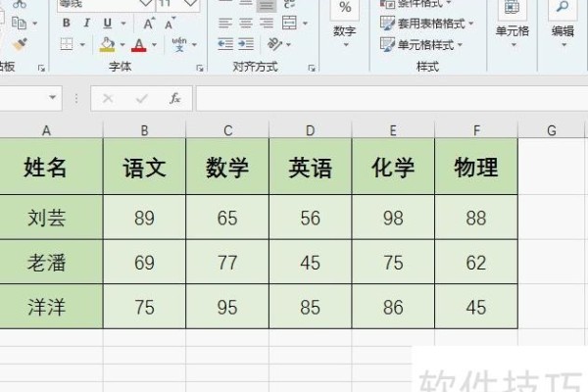Open 单元格样式 cell styles menu
The width and height of the screenshot is (588, 392).
[421, 45]
